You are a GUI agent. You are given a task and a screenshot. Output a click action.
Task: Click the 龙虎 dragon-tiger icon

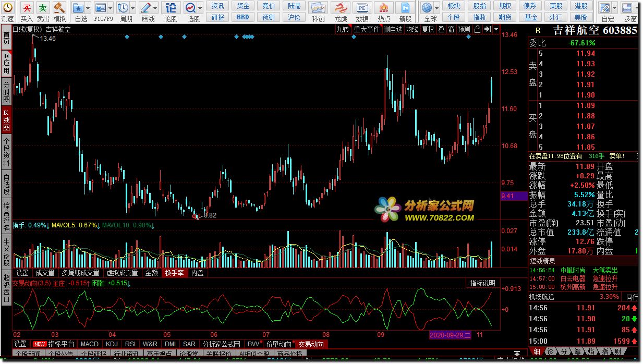341,8
